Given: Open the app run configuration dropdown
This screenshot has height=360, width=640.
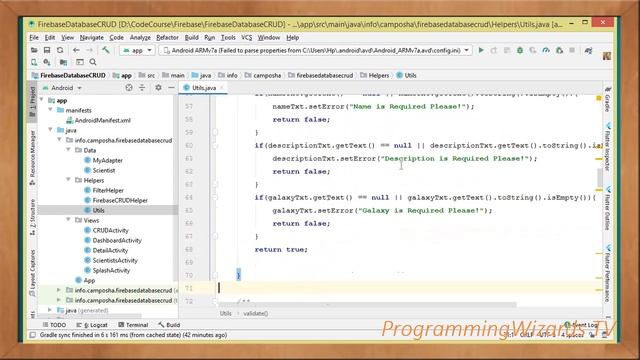Looking at the screenshot, I should (x=137, y=50).
